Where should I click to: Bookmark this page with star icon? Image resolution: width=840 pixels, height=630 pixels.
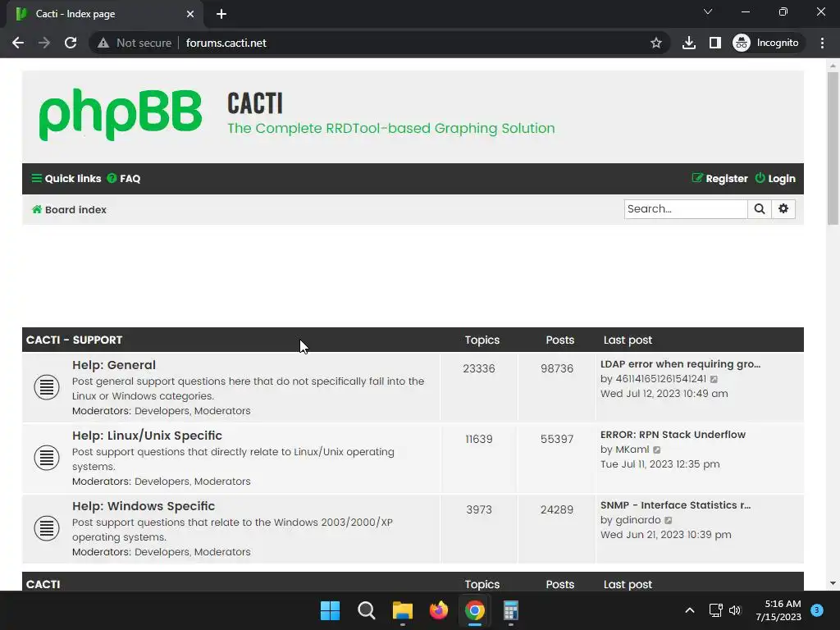pos(655,43)
